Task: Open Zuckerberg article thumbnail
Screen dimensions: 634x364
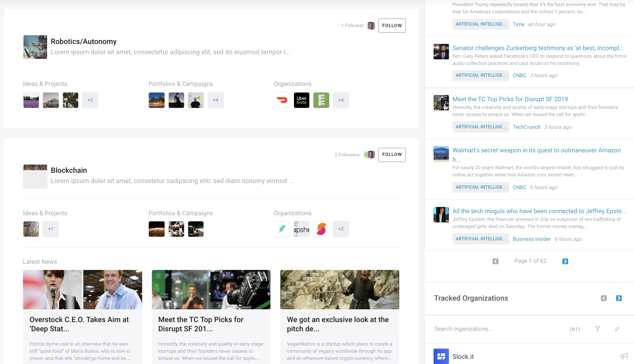Action: (441, 52)
